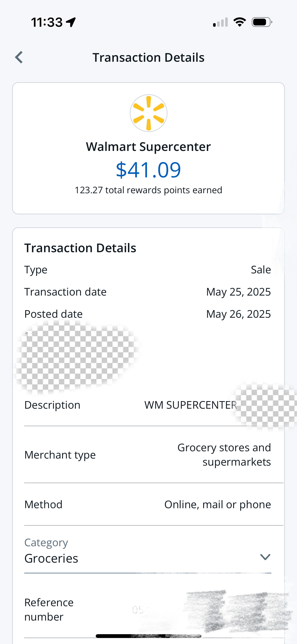This screenshot has height=644, width=297.
Task: Expand the Category dropdown chevron
Action: [265, 557]
